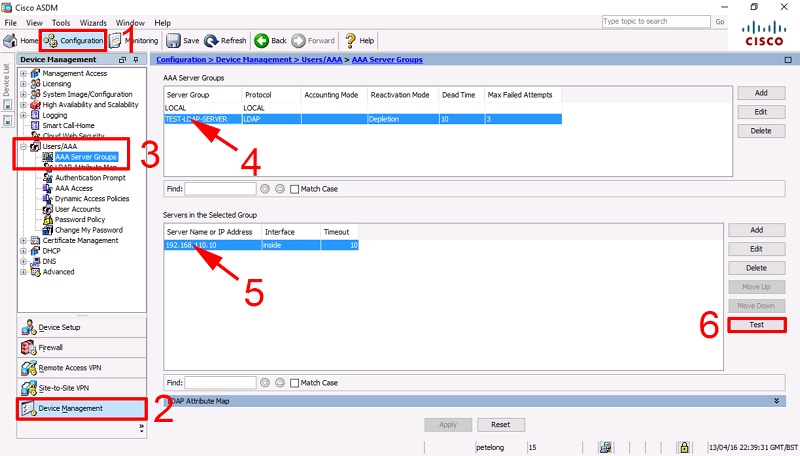800x456 pixels.
Task: Select User Accounts tree item
Action: pos(78,209)
